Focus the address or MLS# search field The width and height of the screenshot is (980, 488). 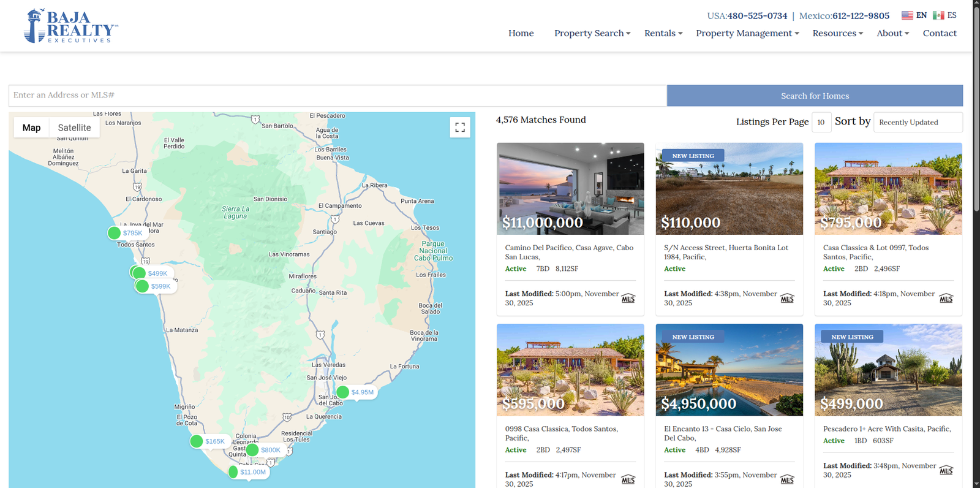[x=337, y=96]
